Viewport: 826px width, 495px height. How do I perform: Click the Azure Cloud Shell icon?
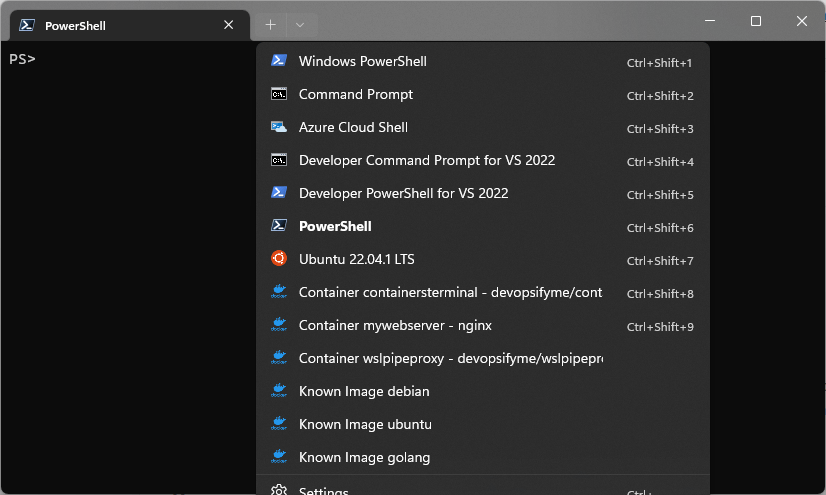tap(279, 127)
